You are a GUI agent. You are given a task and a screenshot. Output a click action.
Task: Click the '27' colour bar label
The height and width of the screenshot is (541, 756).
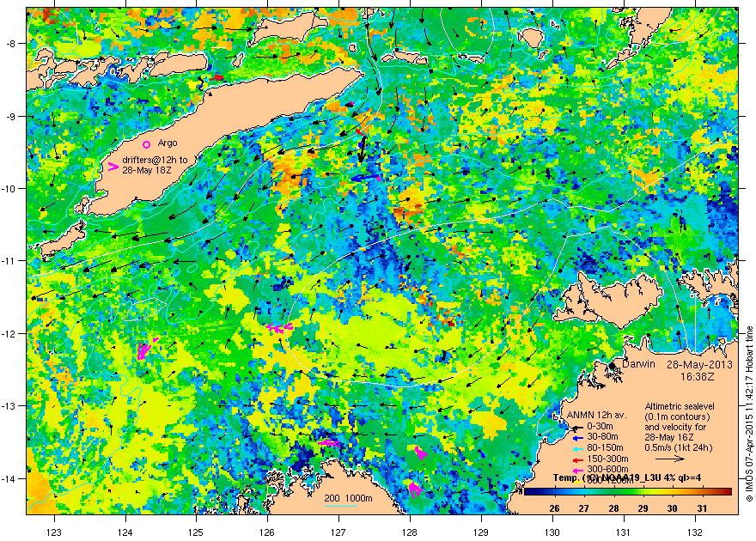click(x=584, y=508)
